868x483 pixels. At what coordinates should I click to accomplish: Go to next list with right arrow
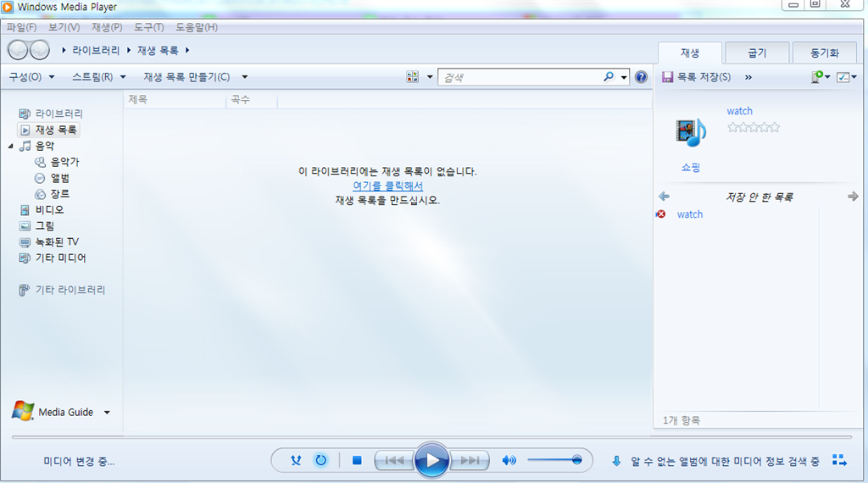point(853,197)
